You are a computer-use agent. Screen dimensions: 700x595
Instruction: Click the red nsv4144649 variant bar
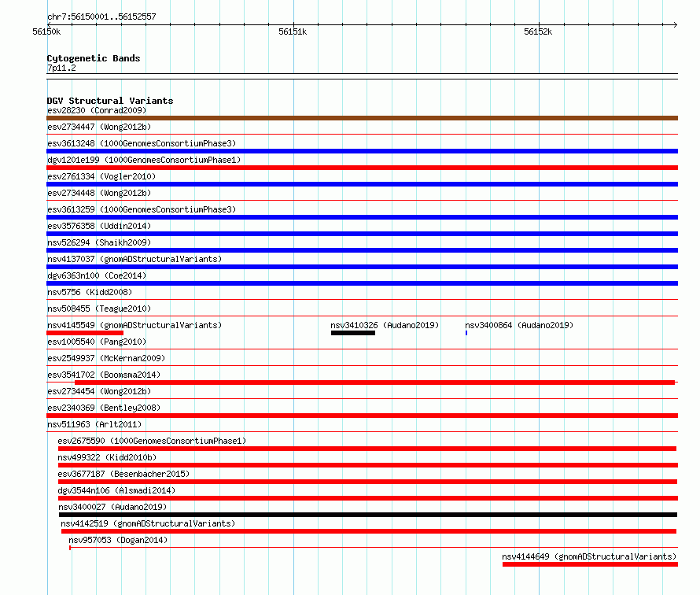click(x=590, y=564)
